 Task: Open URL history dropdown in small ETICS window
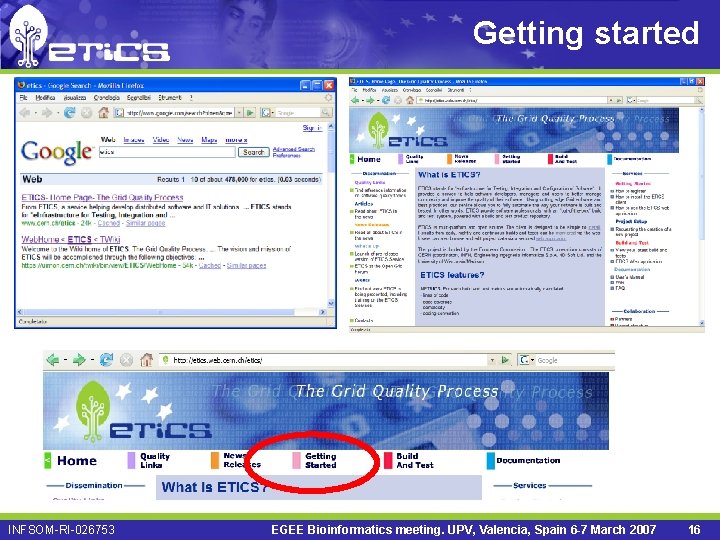click(x=611, y=100)
